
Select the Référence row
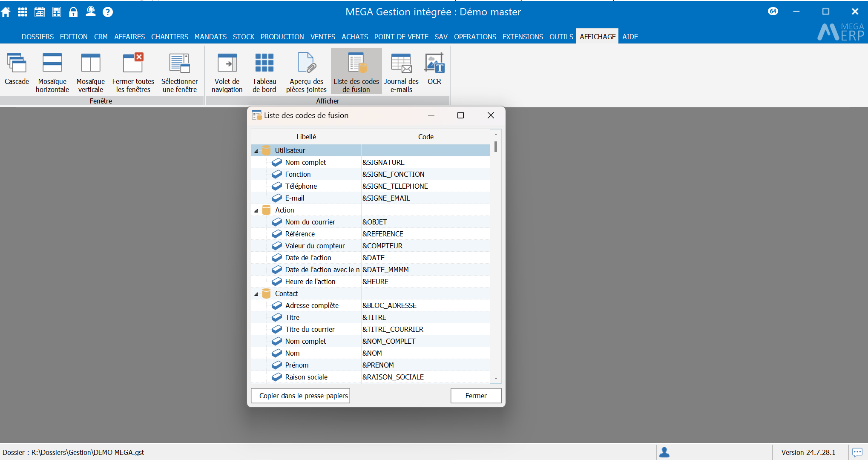point(370,234)
